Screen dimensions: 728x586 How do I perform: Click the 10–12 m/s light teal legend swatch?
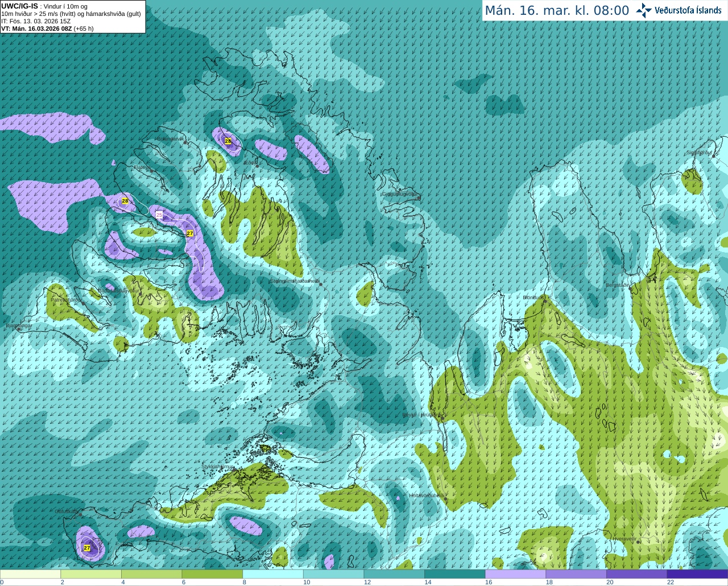coord(334,574)
